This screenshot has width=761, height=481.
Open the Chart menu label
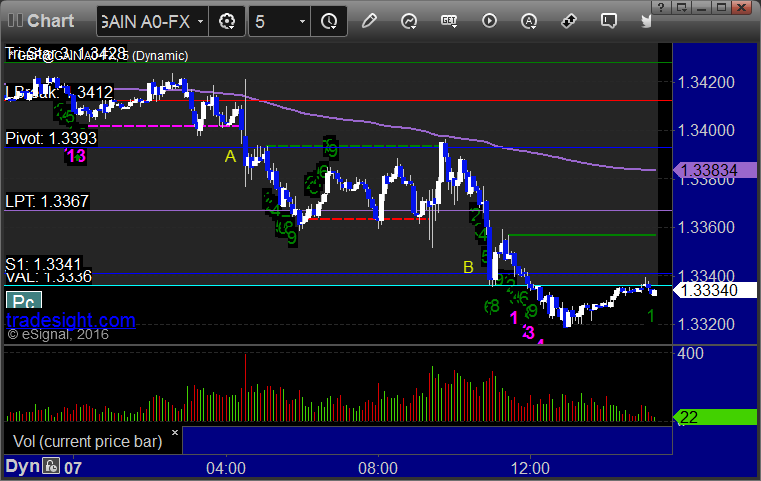coord(50,21)
